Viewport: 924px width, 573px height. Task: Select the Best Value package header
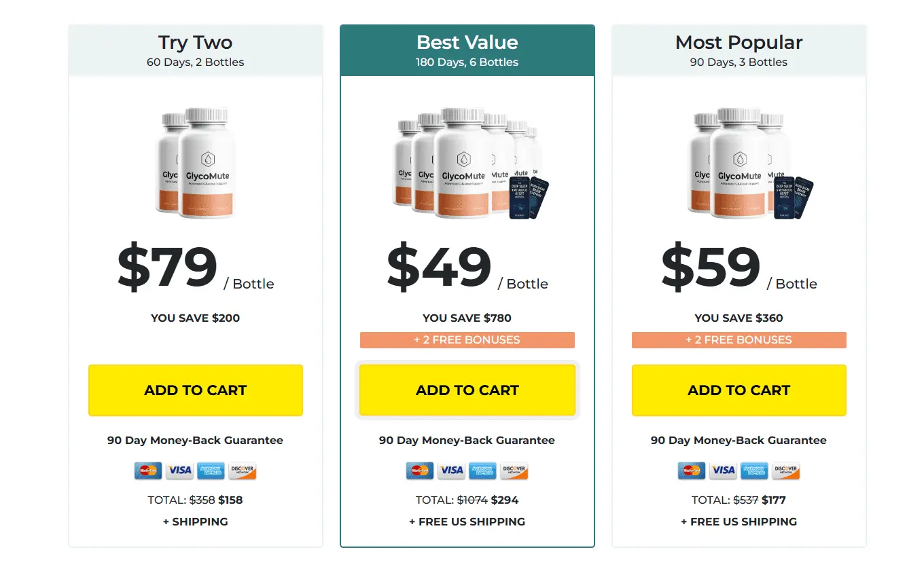click(467, 51)
